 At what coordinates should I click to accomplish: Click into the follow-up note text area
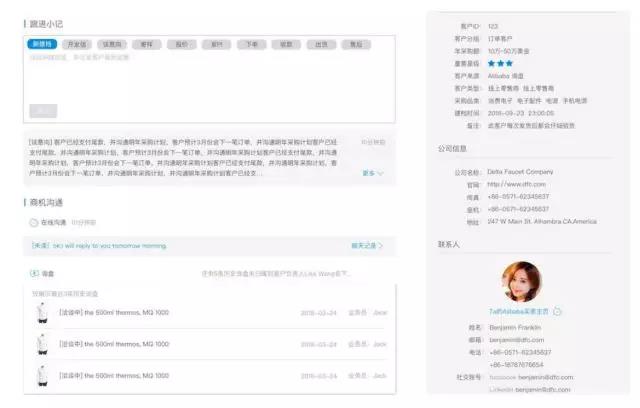point(209,78)
